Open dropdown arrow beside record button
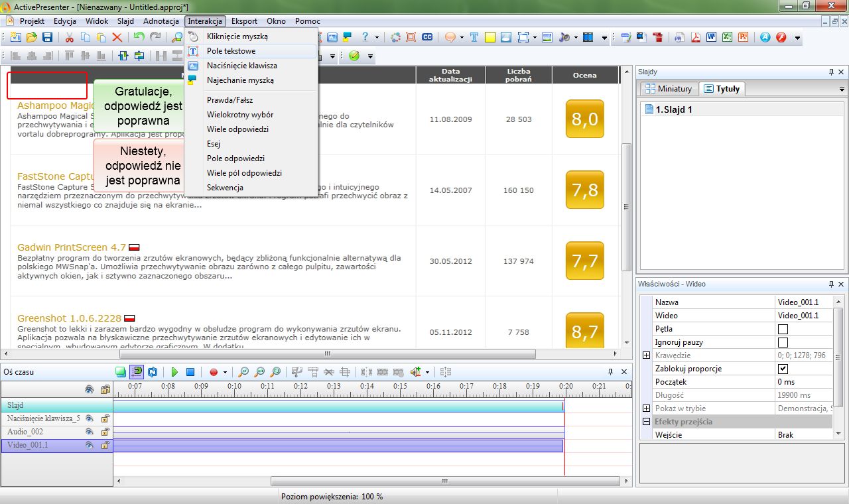 click(226, 372)
